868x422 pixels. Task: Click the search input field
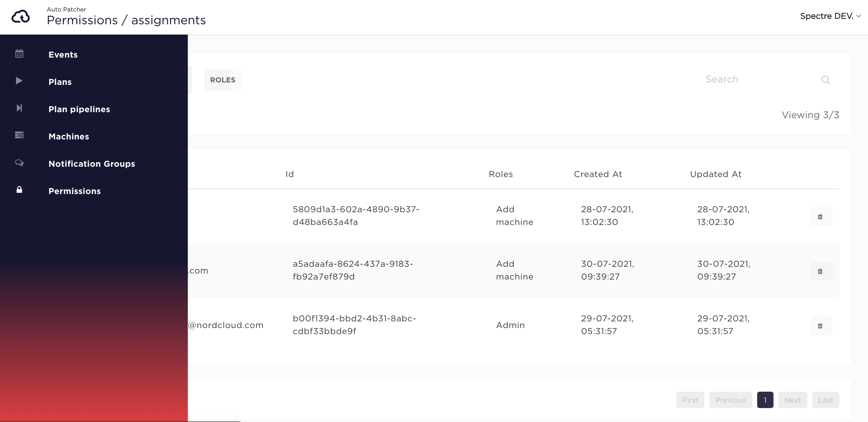(766, 79)
